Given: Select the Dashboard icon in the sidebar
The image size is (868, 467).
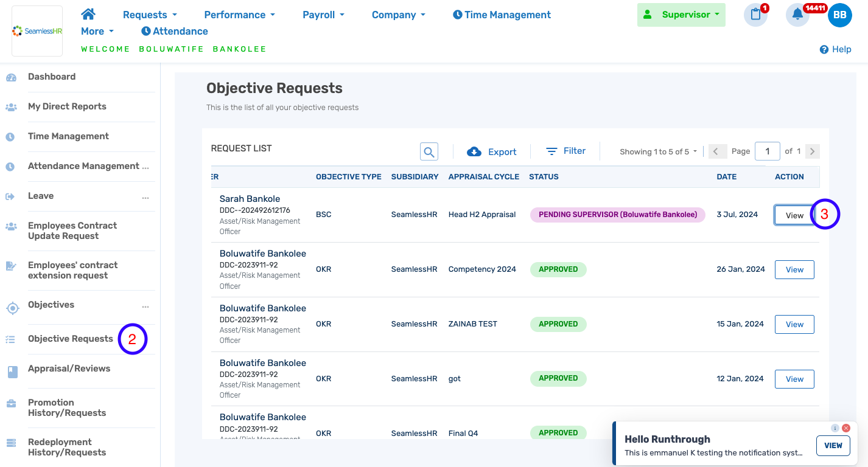Looking at the screenshot, I should [11, 77].
